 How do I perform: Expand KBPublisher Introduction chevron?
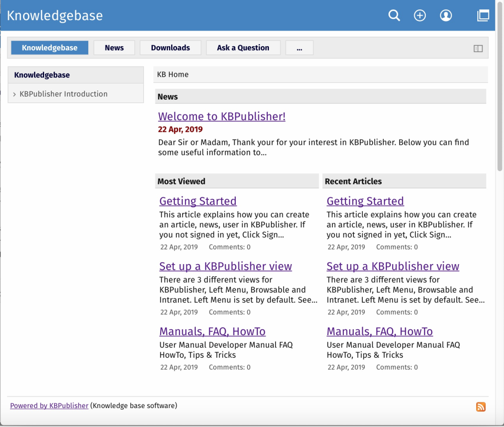[14, 94]
